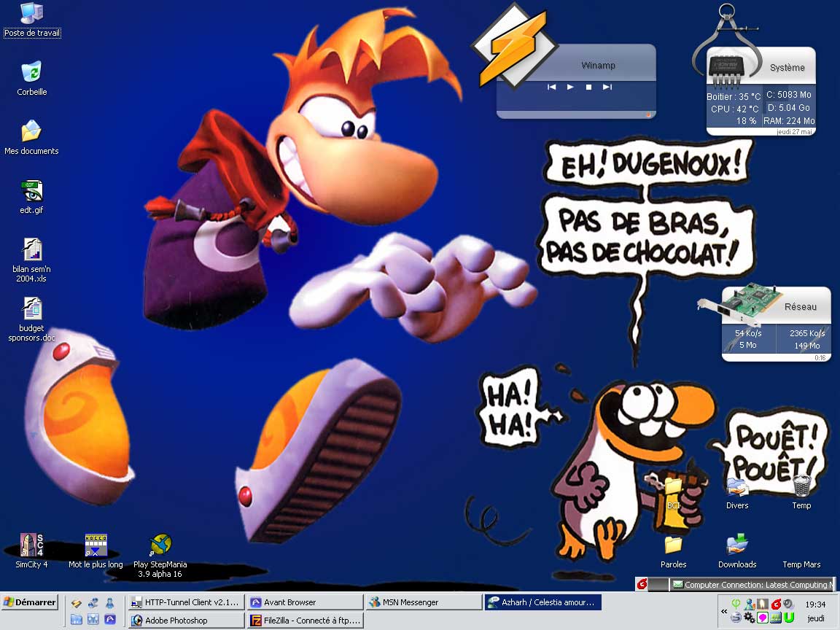Click the green phi tray icon
The width and height of the screenshot is (840, 630).
[736, 604]
